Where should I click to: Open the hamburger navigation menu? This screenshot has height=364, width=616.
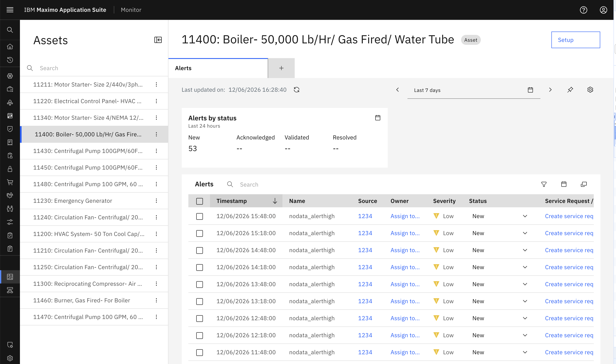[10, 10]
